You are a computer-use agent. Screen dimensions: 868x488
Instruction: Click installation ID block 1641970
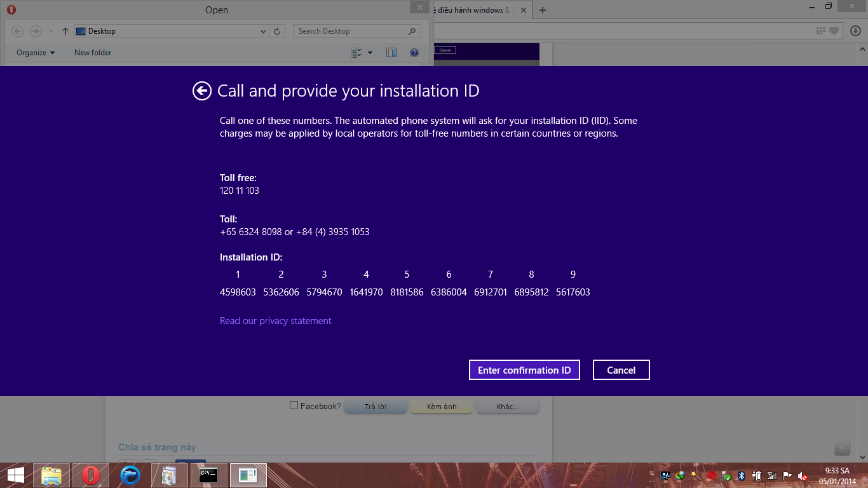pyautogui.click(x=366, y=292)
